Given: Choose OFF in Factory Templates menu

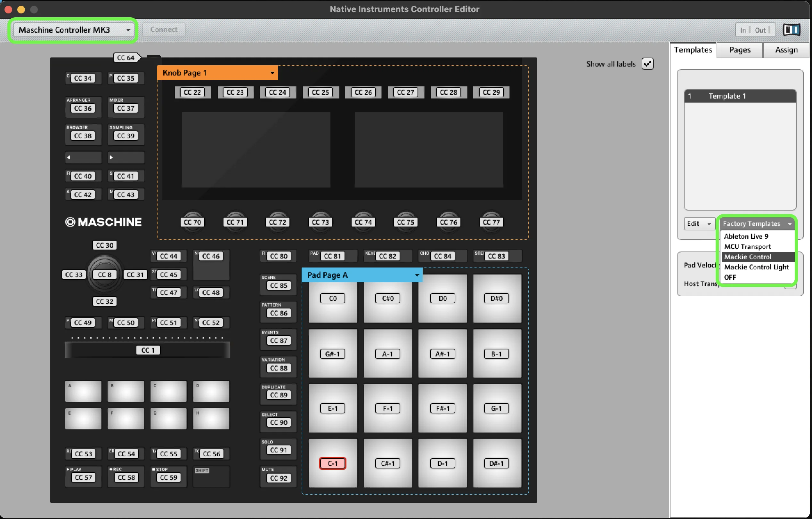Looking at the screenshot, I should (757, 277).
